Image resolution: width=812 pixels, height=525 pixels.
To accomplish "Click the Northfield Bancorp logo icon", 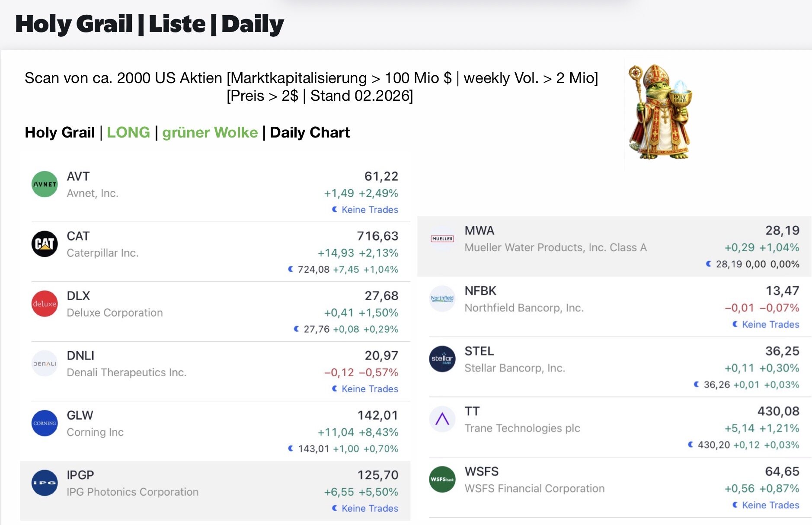I will 442,298.
